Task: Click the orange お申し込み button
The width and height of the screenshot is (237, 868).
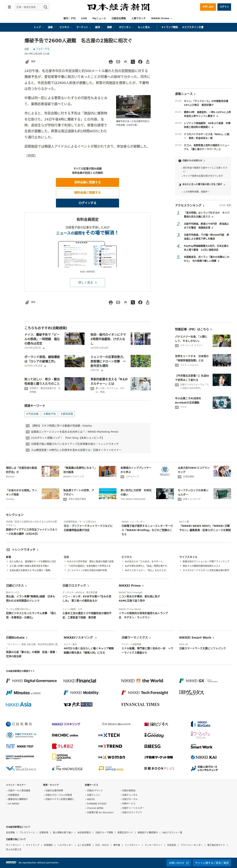Action: [x=208, y=7]
